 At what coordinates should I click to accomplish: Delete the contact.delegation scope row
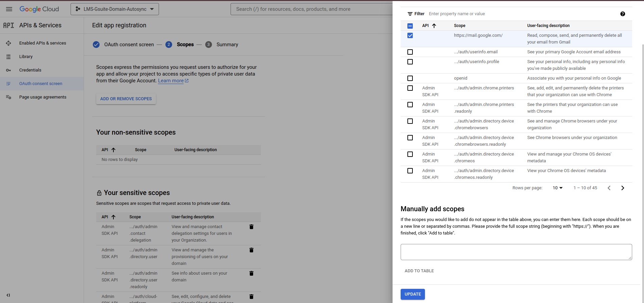click(251, 227)
